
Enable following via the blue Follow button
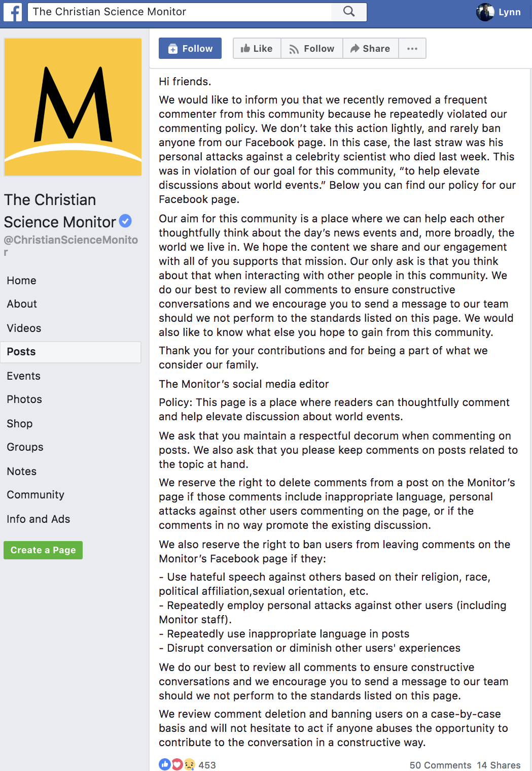click(x=190, y=48)
